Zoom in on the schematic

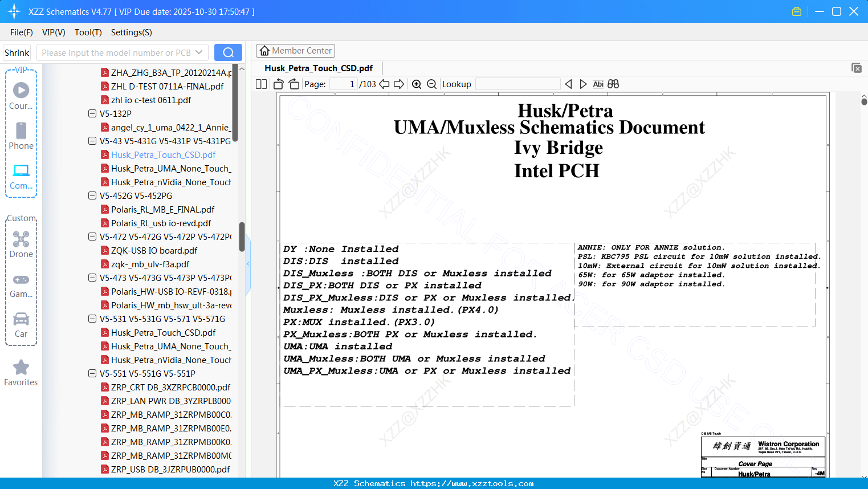(417, 84)
